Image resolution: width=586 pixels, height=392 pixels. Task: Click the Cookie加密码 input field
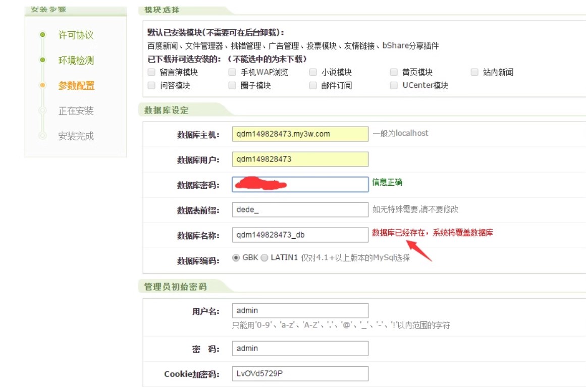click(300, 373)
